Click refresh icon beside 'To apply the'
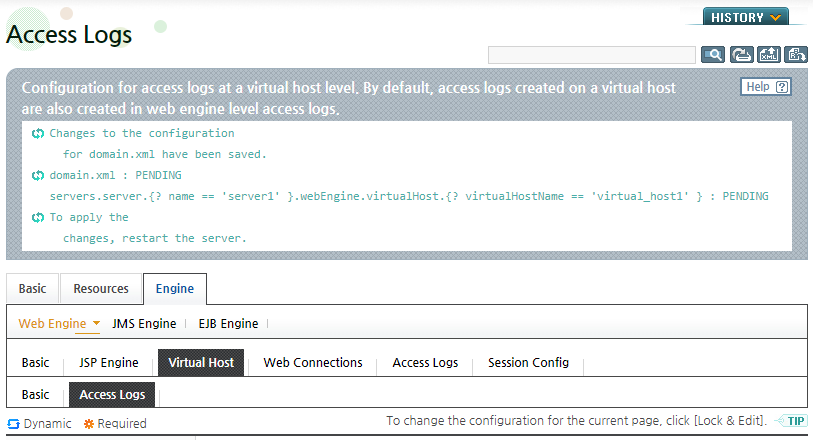The height and width of the screenshot is (440, 813). [38, 218]
